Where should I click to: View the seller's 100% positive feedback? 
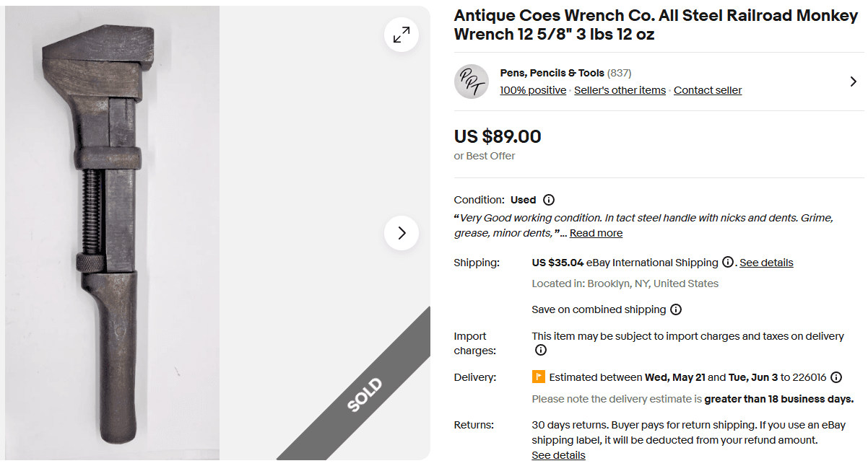[x=532, y=89]
